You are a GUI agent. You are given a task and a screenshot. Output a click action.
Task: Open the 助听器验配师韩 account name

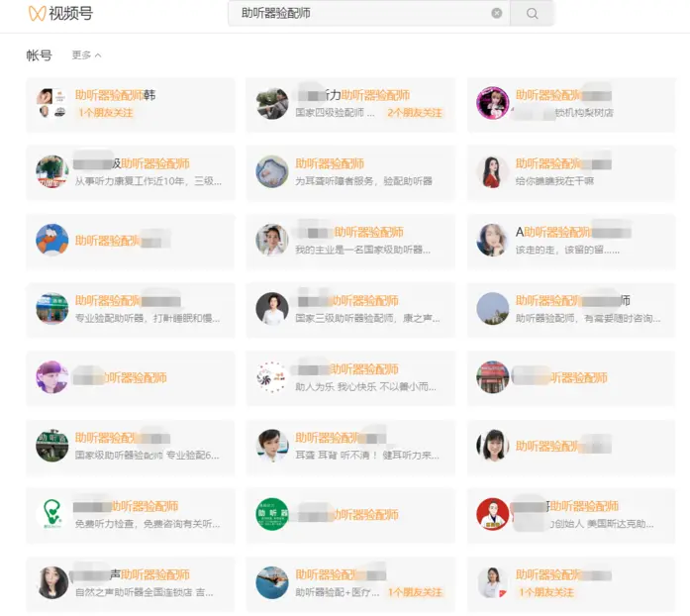115,96
